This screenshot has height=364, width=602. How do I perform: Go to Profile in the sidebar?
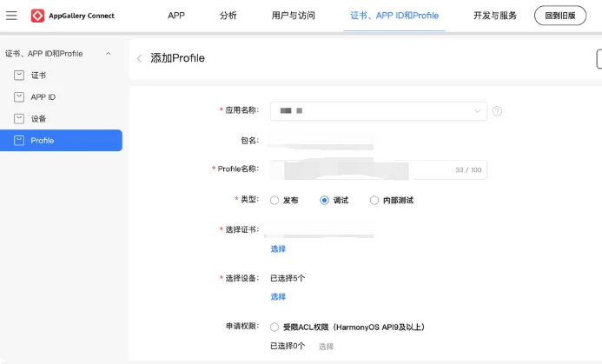coord(61,141)
